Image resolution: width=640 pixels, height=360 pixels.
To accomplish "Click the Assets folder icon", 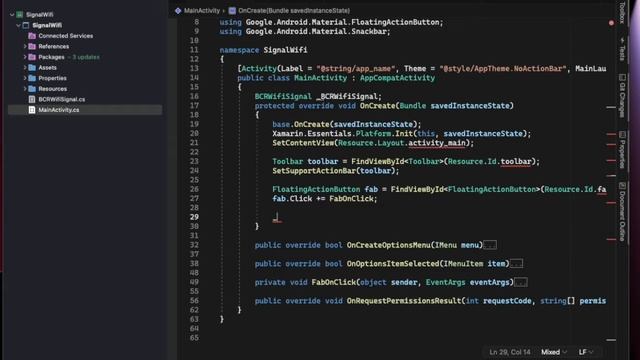I will click(x=32, y=68).
